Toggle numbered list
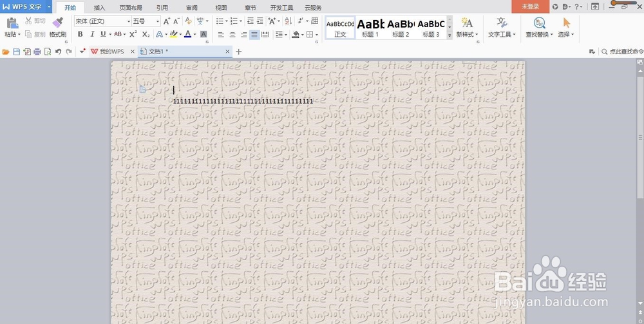Image resolution: width=644 pixels, height=324 pixels. [234, 21]
